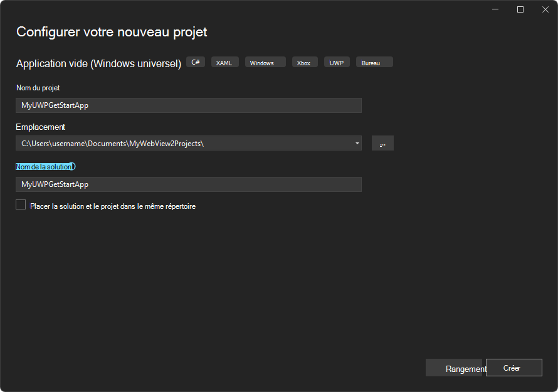Click the Xbox platform tag
Viewport: 558px width, 392px height.
coord(305,62)
